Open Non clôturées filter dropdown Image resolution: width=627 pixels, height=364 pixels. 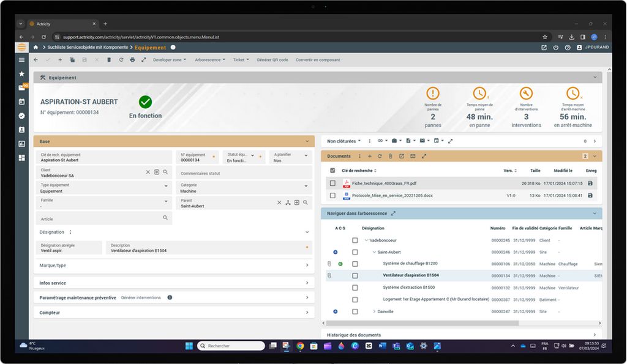[x=344, y=141]
